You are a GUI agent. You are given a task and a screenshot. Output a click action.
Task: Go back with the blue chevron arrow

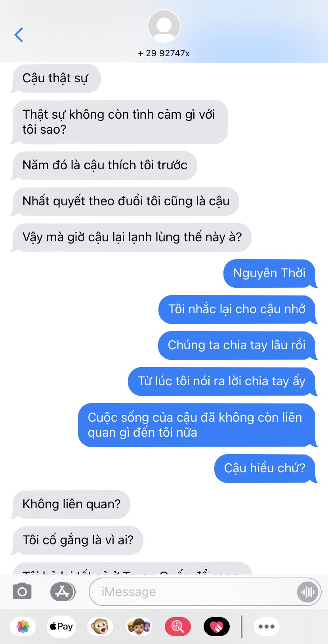click(x=19, y=35)
